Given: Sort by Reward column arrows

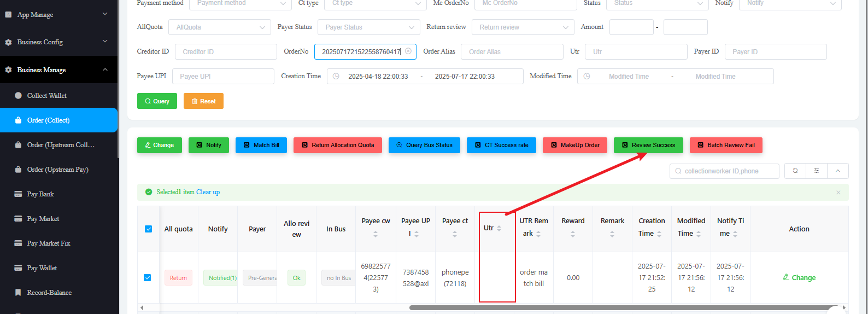Looking at the screenshot, I should point(573,234).
